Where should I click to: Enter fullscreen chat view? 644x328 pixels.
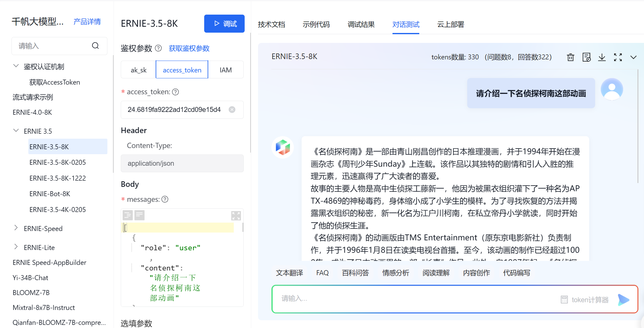point(618,57)
